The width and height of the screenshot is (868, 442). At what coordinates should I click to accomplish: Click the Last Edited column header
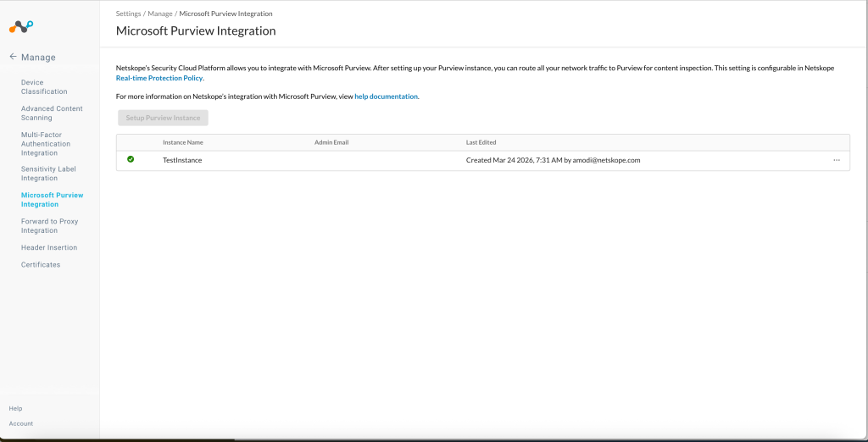(481, 142)
